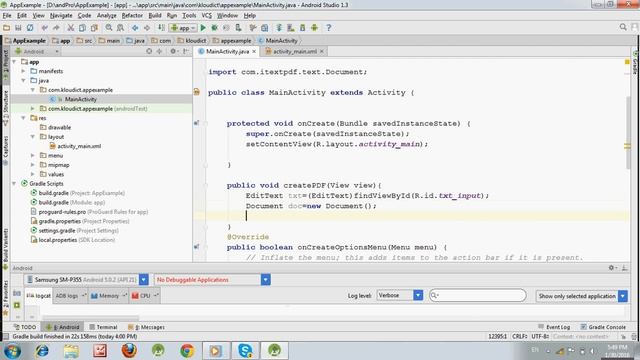Image resolution: width=640 pixels, height=360 pixels.
Task: Open the VCS menu
Action: click(207, 16)
